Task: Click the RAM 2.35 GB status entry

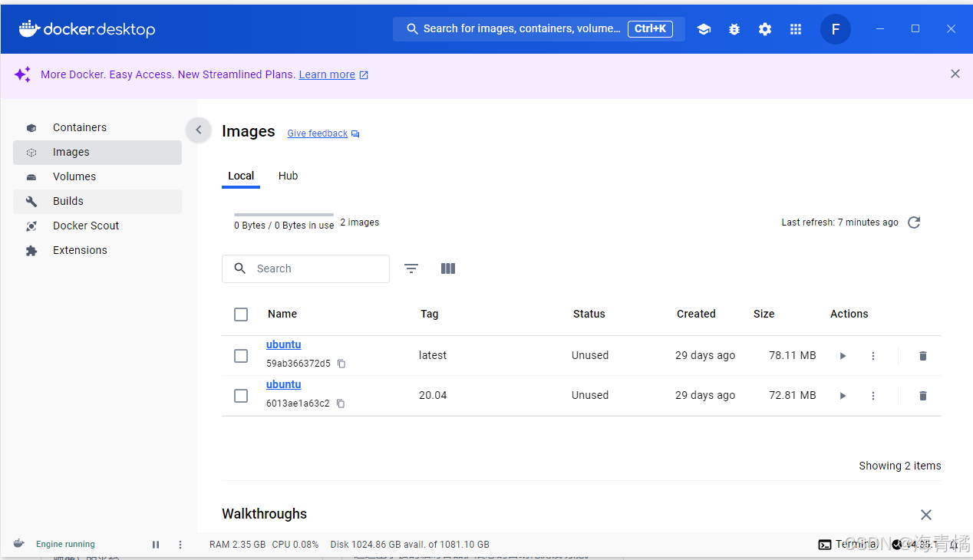Action: click(x=237, y=545)
